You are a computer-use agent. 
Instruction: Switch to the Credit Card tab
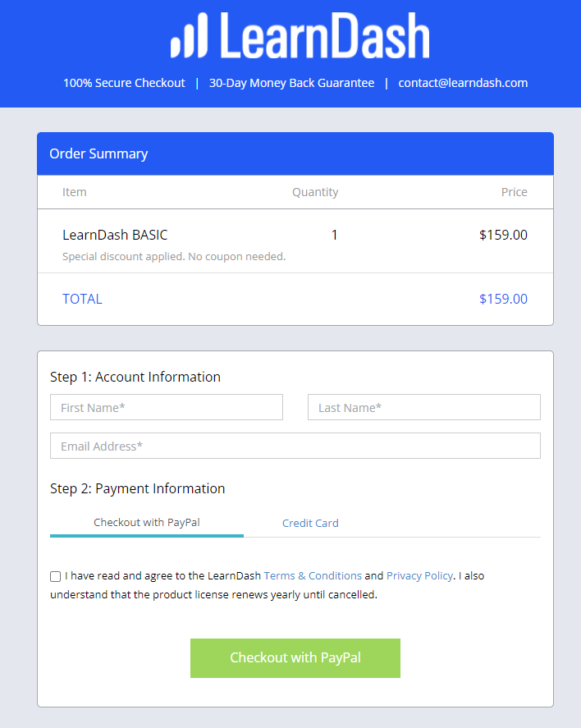tap(310, 523)
